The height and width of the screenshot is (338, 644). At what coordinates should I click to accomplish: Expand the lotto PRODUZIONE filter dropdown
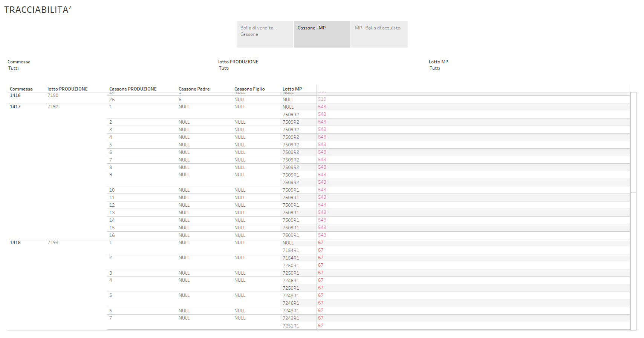pos(224,68)
